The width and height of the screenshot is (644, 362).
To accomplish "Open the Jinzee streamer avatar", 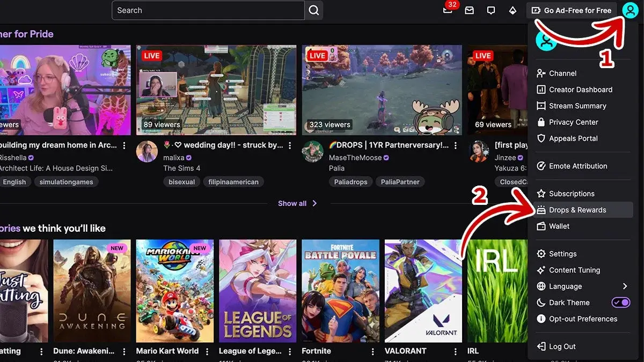I will [478, 152].
